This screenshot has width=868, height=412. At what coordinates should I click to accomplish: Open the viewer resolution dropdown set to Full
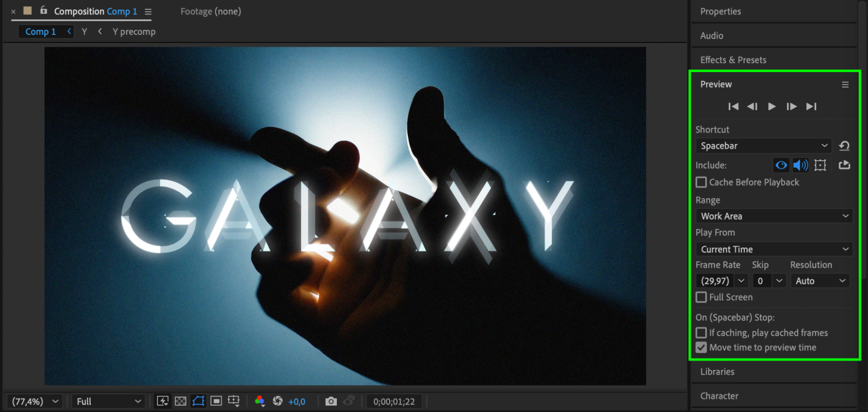coord(108,401)
